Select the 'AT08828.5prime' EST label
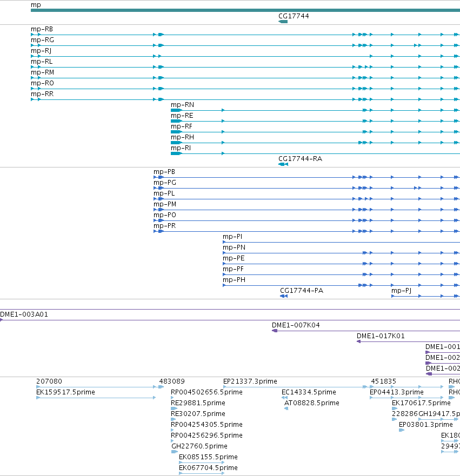Screen dimensions: 460x476 click(x=311, y=403)
